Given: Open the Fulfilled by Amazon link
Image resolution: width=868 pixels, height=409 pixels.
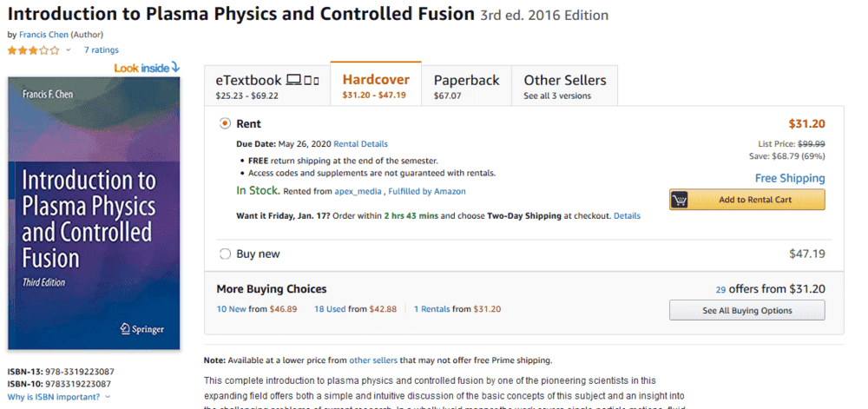Looking at the screenshot, I should (x=426, y=191).
